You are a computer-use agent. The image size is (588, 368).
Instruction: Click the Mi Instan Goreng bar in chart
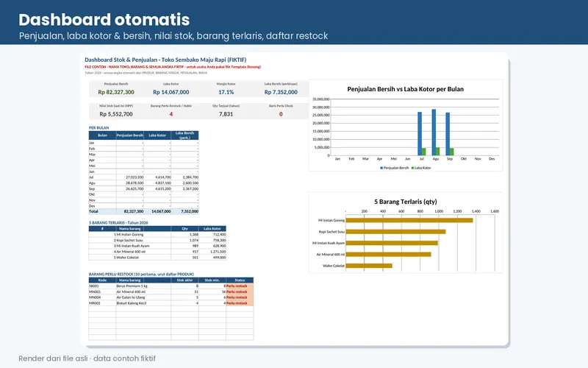[x=409, y=220]
